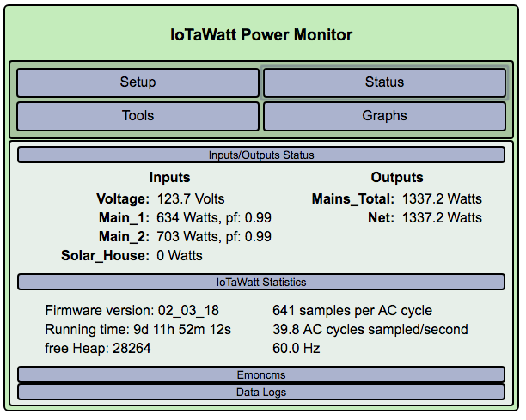The height and width of the screenshot is (420, 526).
Task: Click Firmware version: 02_03_18 text
Action: point(132,311)
